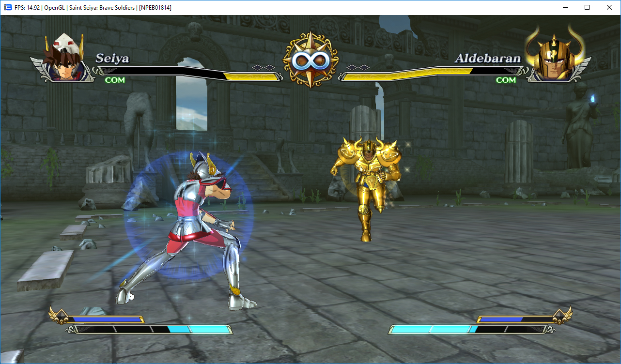Click the infinity timer emblem

point(310,60)
